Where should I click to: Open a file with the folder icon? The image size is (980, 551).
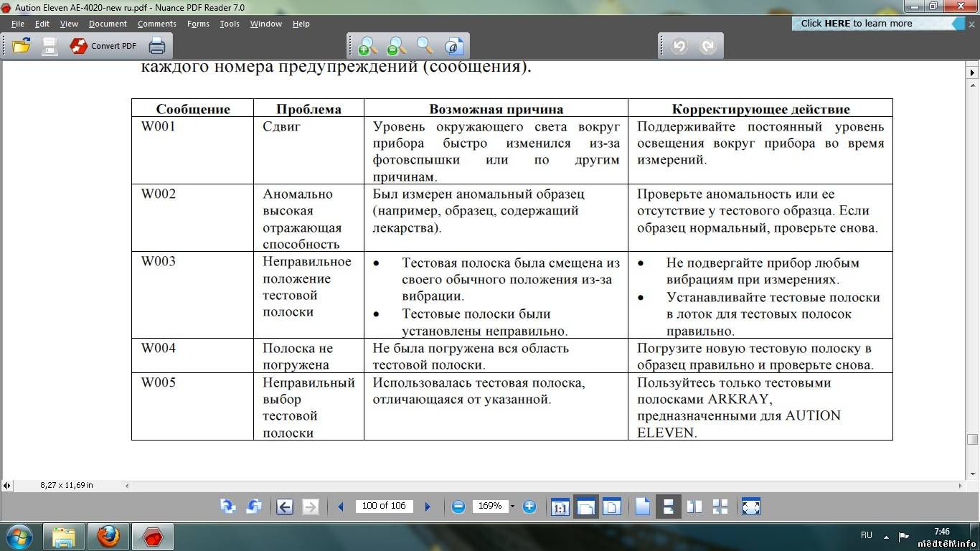tap(21, 46)
